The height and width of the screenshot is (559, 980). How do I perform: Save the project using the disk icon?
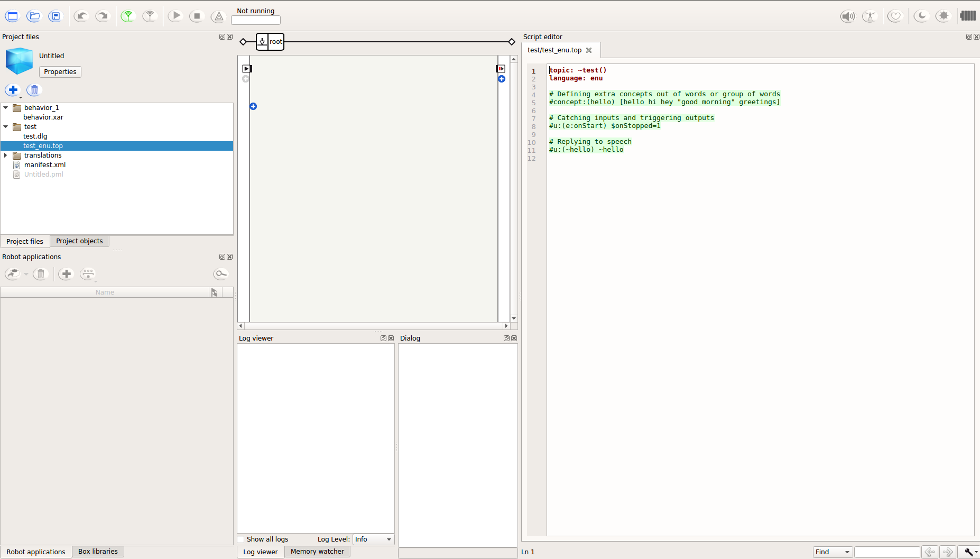click(x=56, y=16)
